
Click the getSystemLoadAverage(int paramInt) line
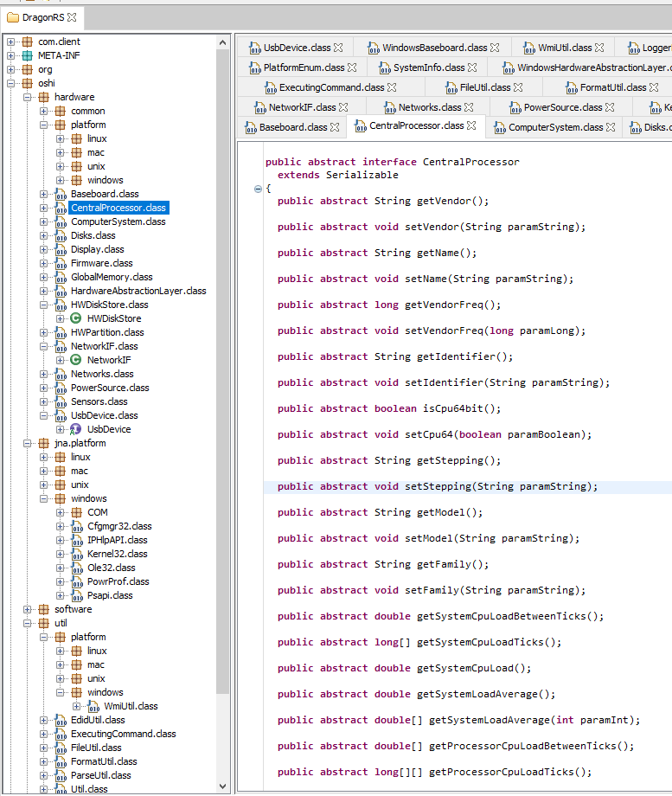point(459,720)
